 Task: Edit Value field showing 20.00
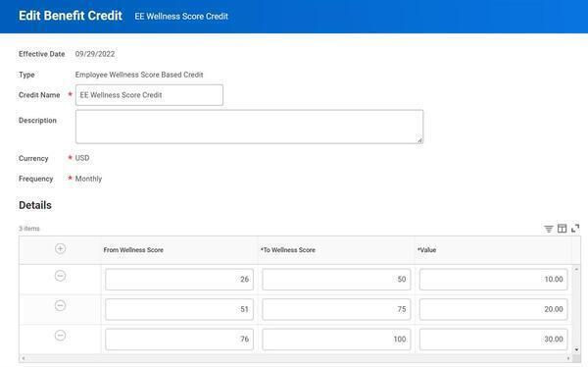(494, 309)
